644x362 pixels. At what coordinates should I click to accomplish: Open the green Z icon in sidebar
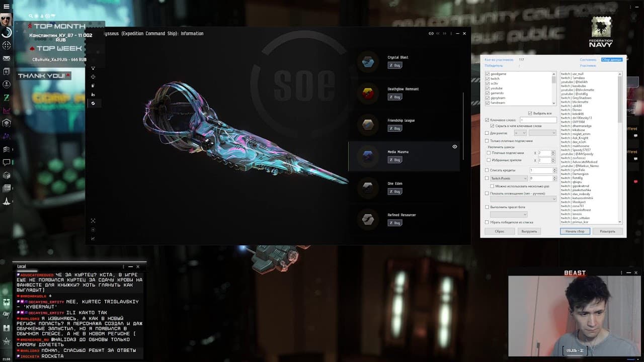point(7,98)
